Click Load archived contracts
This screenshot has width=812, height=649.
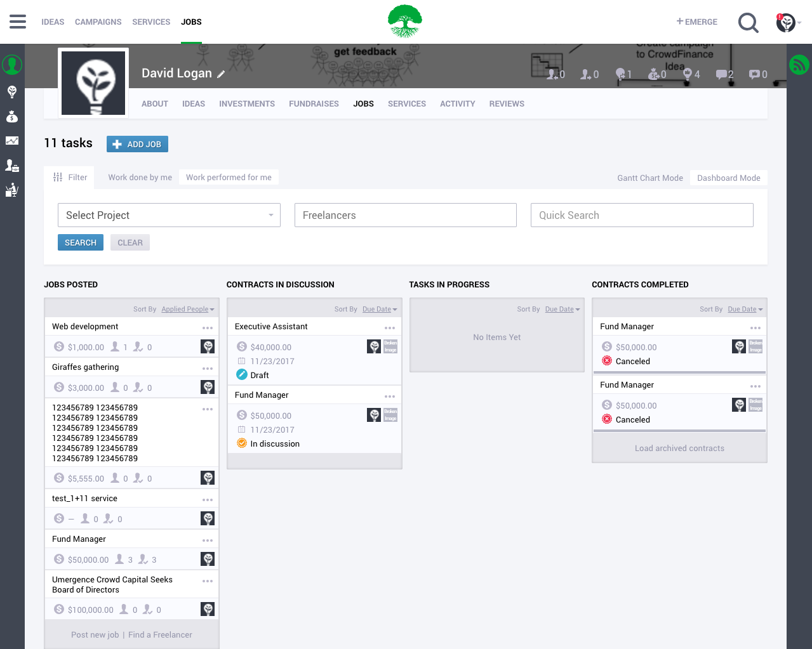point(679,449)
